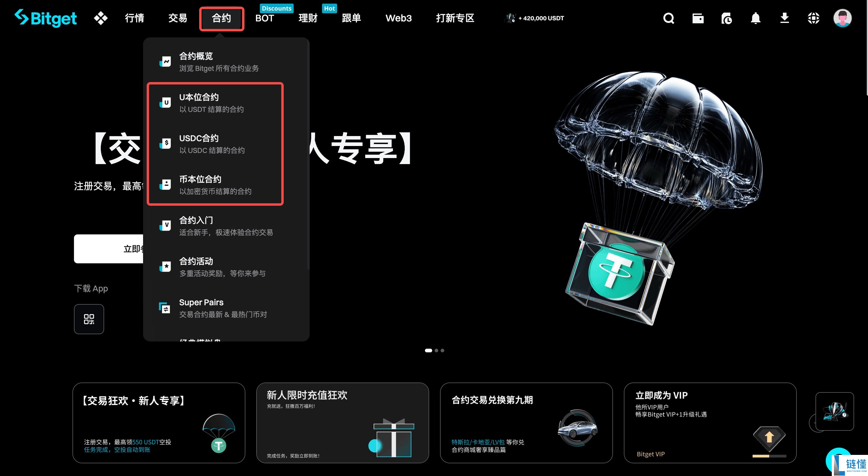Click the 合约概览 chart icon

point(165,62)
